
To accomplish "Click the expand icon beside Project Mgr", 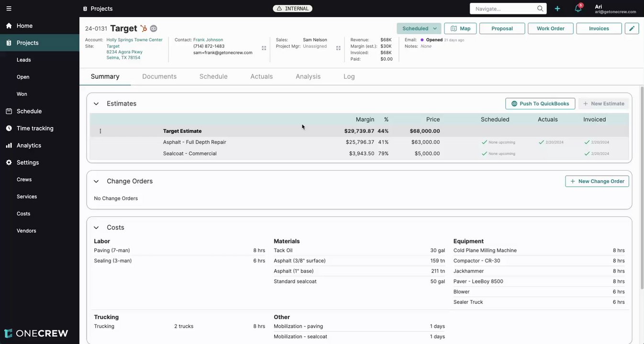I will 338,48.
